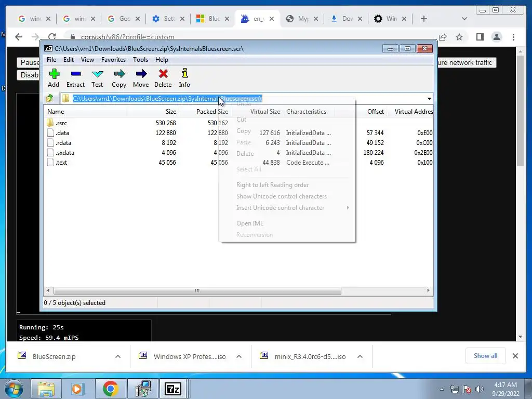
Task: Click the Chrome taskbar icon
Action: pos(110,389)
